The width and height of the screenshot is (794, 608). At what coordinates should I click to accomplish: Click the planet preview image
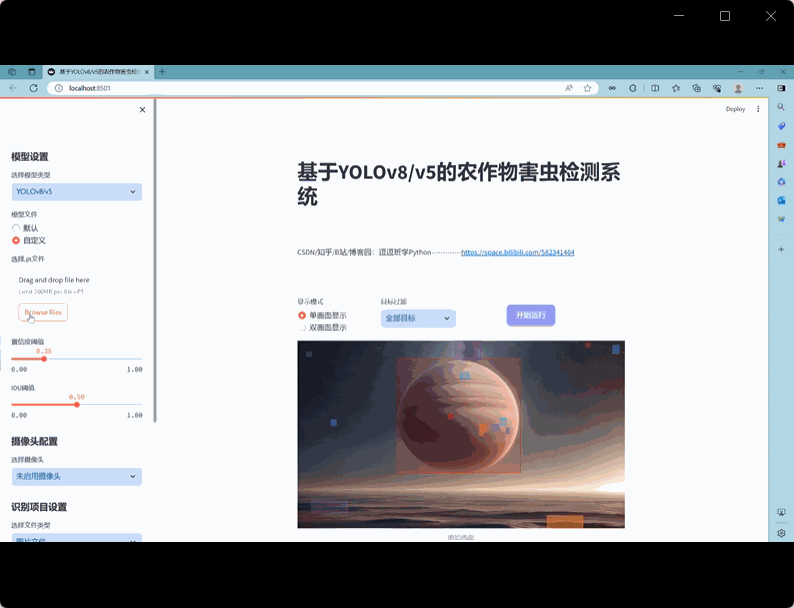[x=461, y=434]
